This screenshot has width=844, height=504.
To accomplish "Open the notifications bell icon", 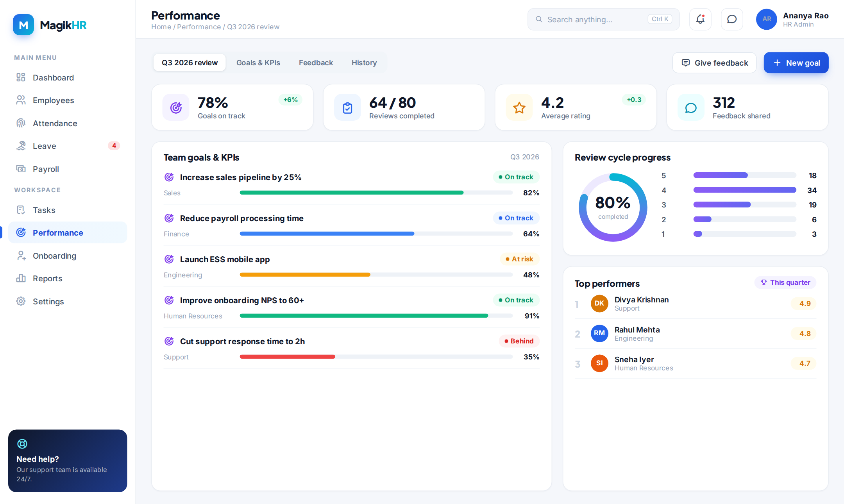I will [700, 19].
